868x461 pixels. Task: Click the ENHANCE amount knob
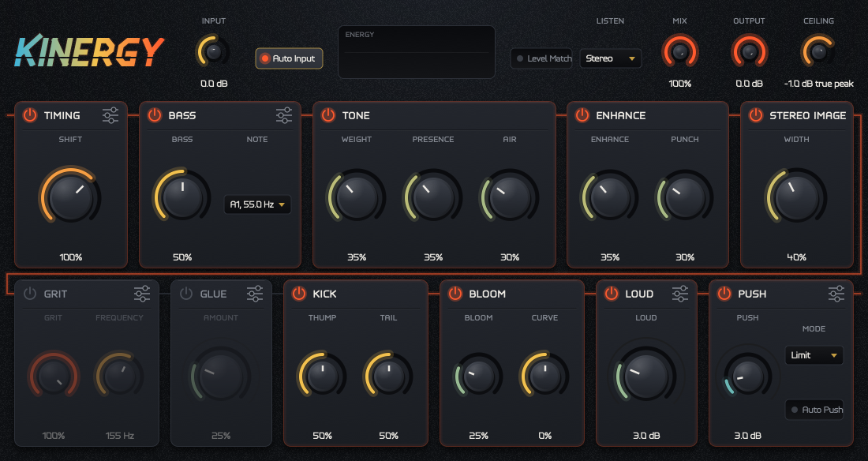609,197
